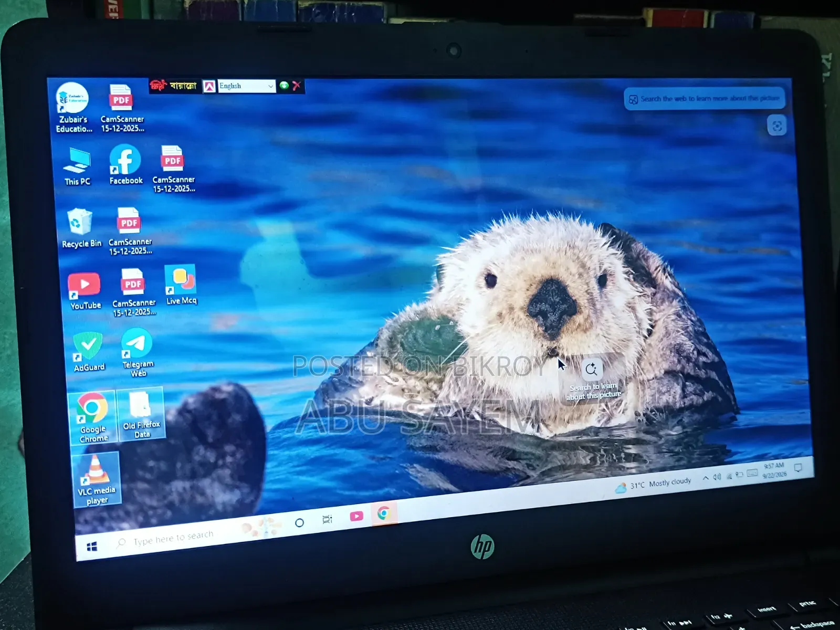Viewport: 840px width, 630px height.
Task: Open the AdGuard desktop shortcut
Action: pos(89,352)
